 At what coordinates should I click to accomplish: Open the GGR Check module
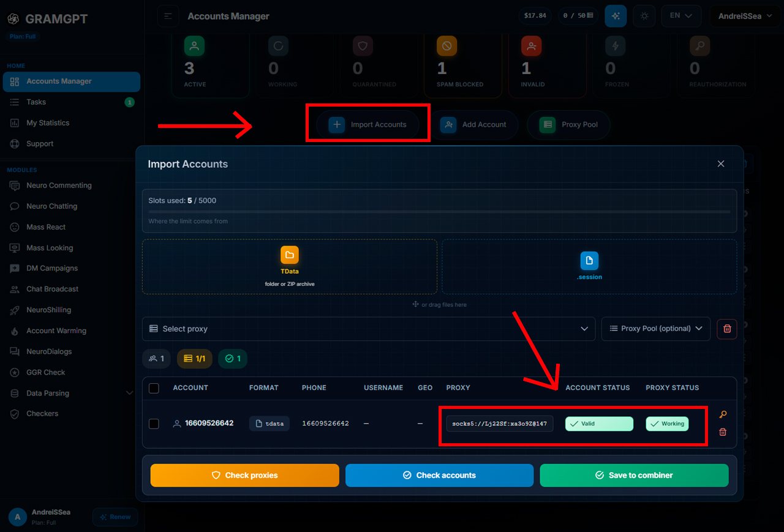coord(72,372)
